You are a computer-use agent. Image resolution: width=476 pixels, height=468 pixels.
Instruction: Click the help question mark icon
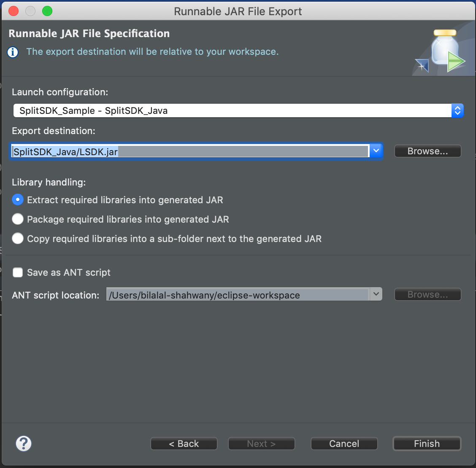pyautogui.click(x=24, y=443)
